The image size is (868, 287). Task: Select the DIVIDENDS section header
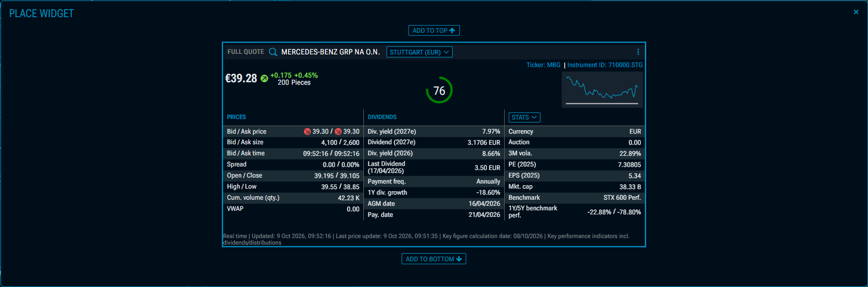[x=382, y=117]
